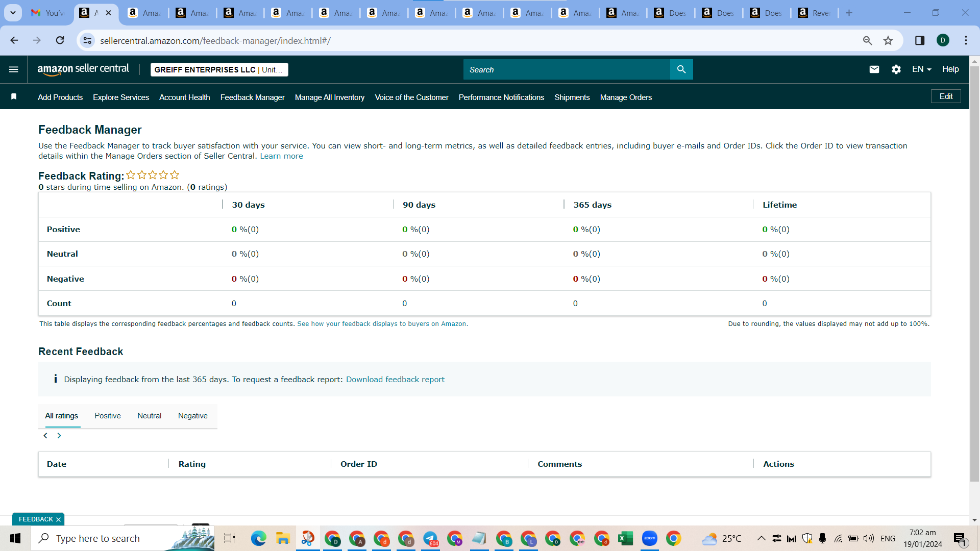Image resolution: width=980 pixels, height=551 pixels.
Task: Open the Windows Start menu
Action: 15,538
